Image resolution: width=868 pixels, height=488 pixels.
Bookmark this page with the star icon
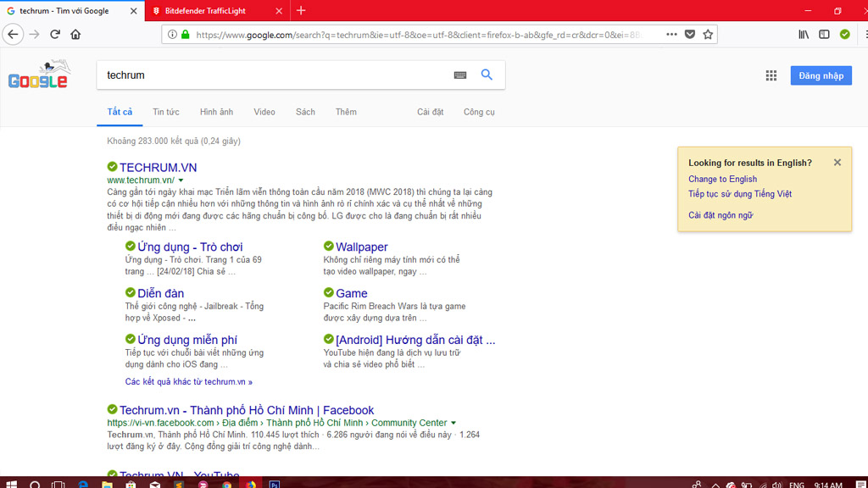(x=708, y=34)
